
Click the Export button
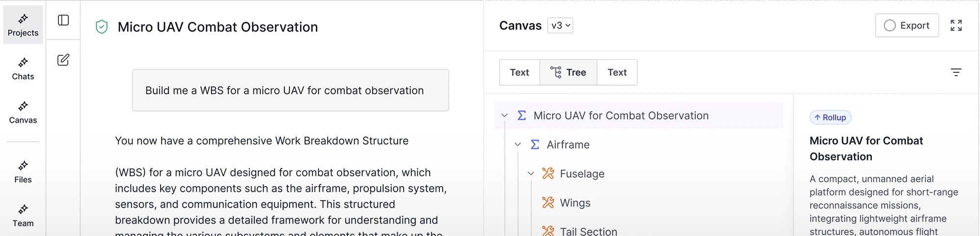pos(906,26)
